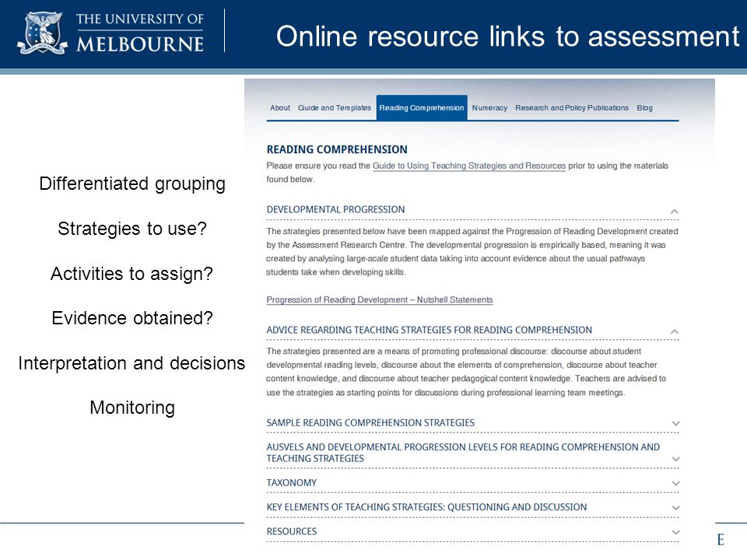Image resolution: width=747 pixels, height=560 pixels.
Task: Open the Guide and Templates tab
Action: pyautogui.click(x=335, y=108)
